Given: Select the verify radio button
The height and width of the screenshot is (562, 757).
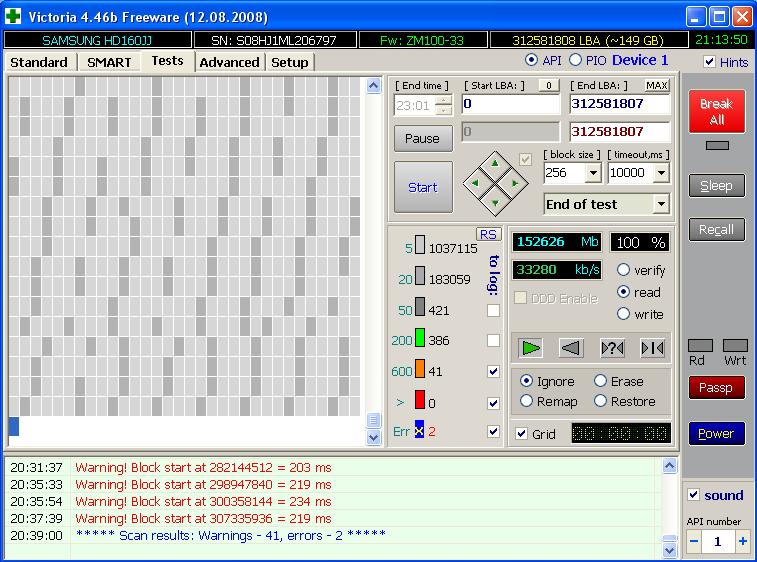Looking at the screenshot, I should coord(623,270).
